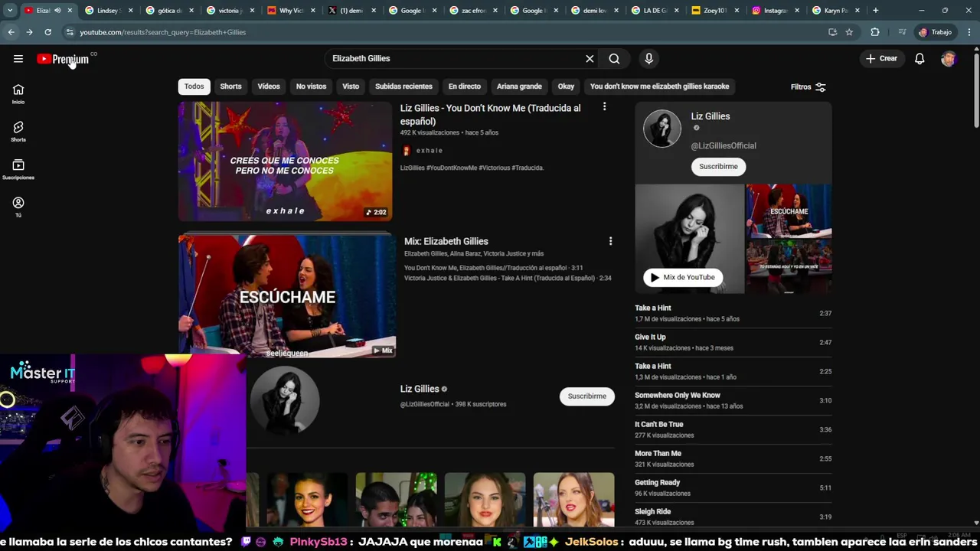The width and height of the screenshot is (980, 551).
Task: Open the Chrome three-dot menu
Action: point(969,32)
